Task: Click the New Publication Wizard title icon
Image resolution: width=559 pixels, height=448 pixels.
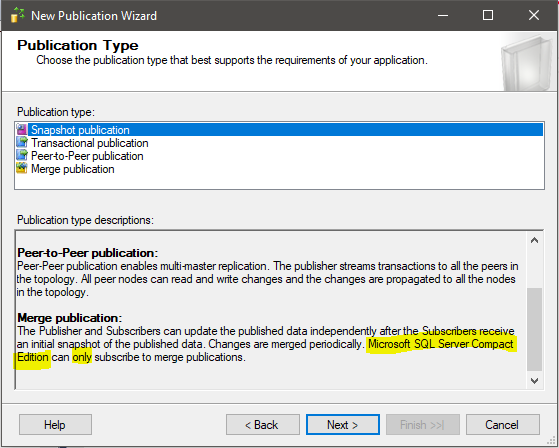Action: click(x=17, y=15)
